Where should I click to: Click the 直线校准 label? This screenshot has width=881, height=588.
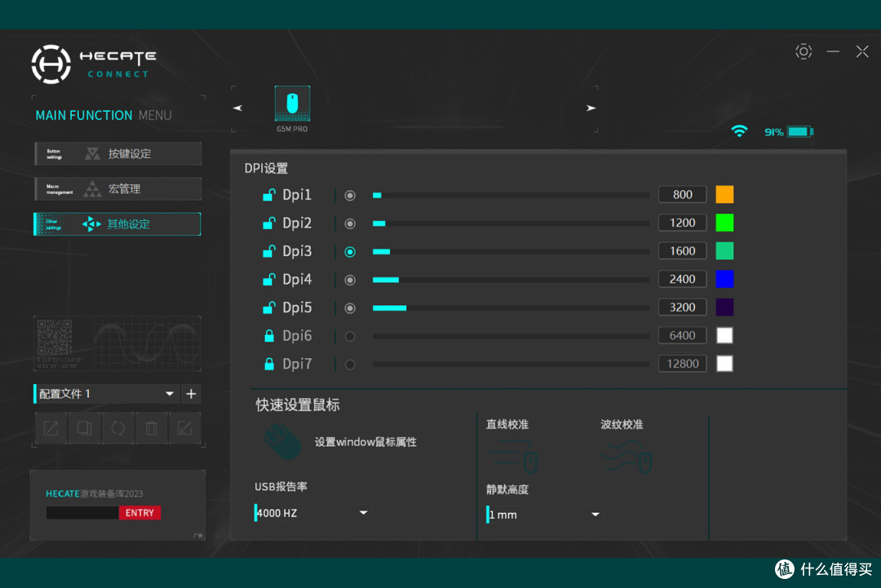tap(507, 425)
